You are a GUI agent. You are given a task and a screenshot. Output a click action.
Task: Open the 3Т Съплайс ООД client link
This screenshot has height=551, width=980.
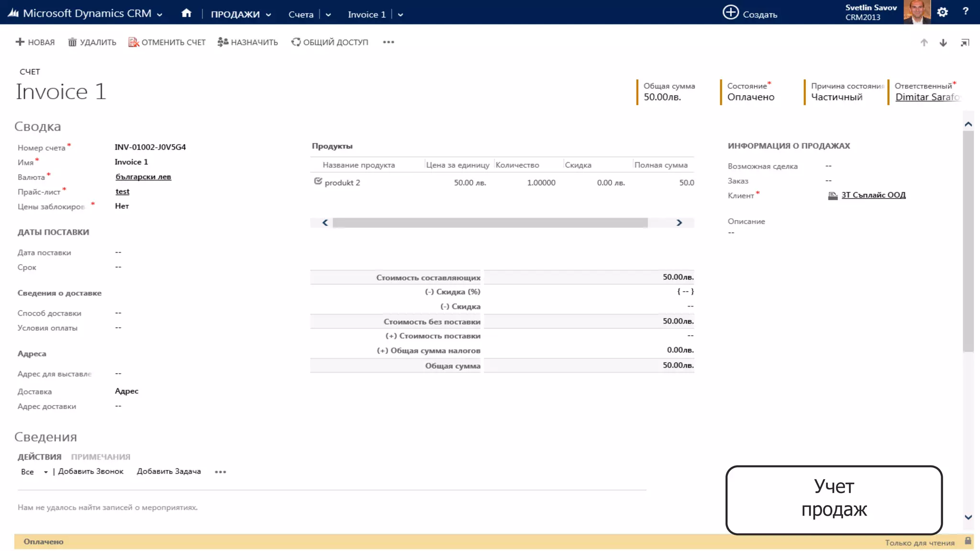click(873, 195)
